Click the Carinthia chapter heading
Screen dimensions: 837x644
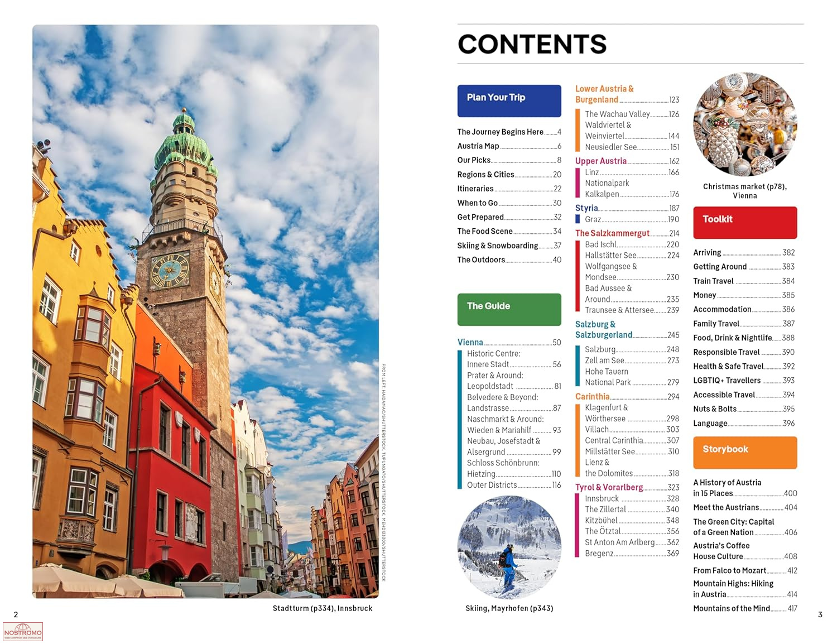[592, 396]
